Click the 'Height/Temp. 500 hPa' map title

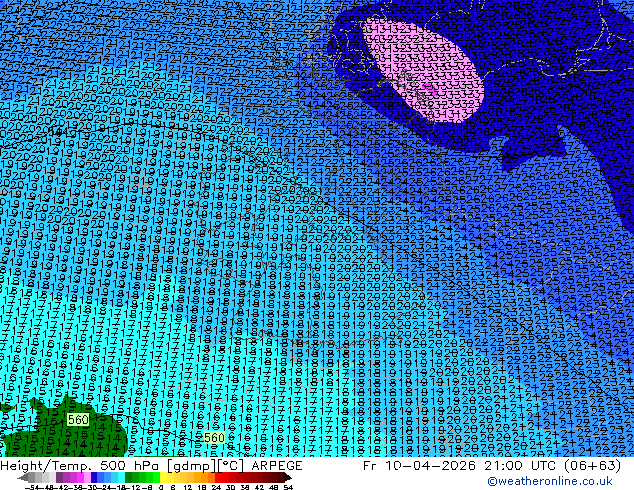click(80, 466)
